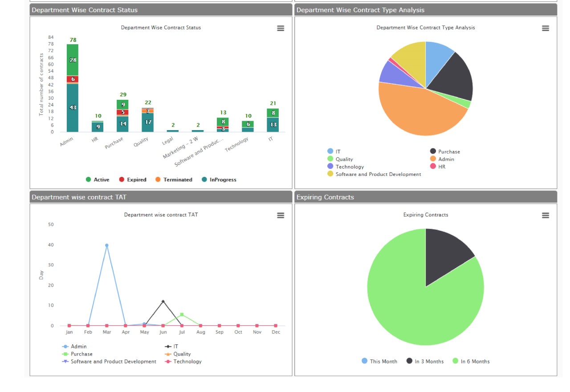Hide the Quality line in the TAT legend
570x392 pixels.
tap(178, 354)
